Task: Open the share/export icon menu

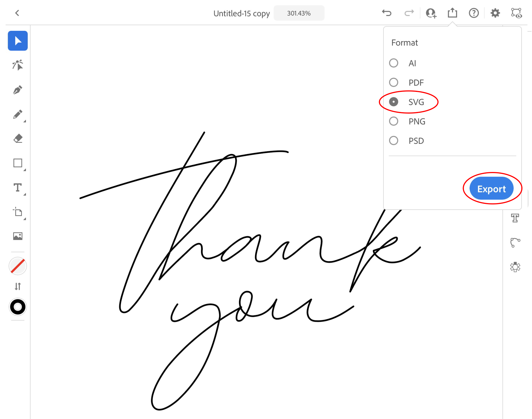Action: (452, 13)
